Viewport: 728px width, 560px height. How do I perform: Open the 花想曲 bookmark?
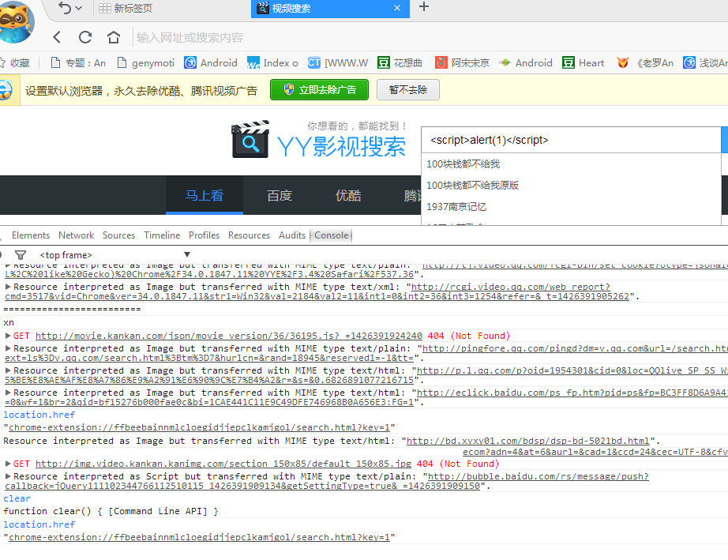point(400,62)
